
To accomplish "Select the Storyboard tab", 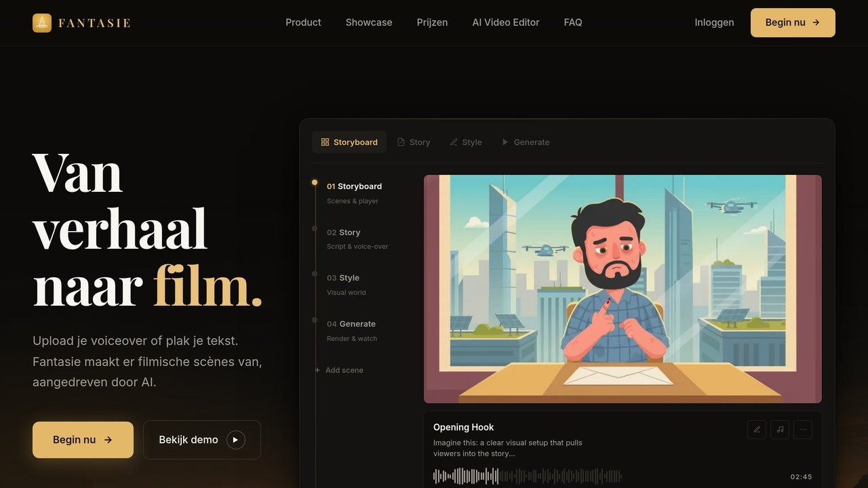I will (x=349, y=142).
